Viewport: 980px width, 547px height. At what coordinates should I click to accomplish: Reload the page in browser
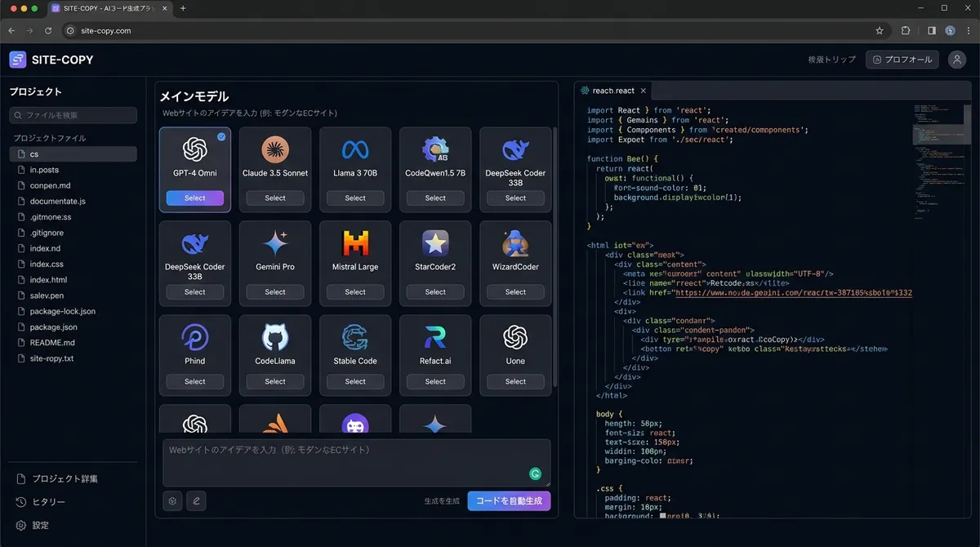pyautogui.click(x=48, y=30)
